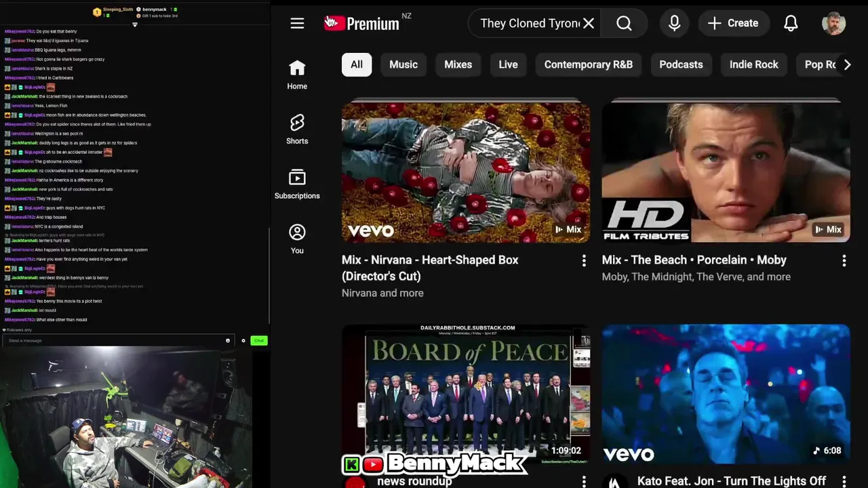Click the 'Nirvana and more' subtitle
The image size is (868, 488).
click(x=382, y=293)
